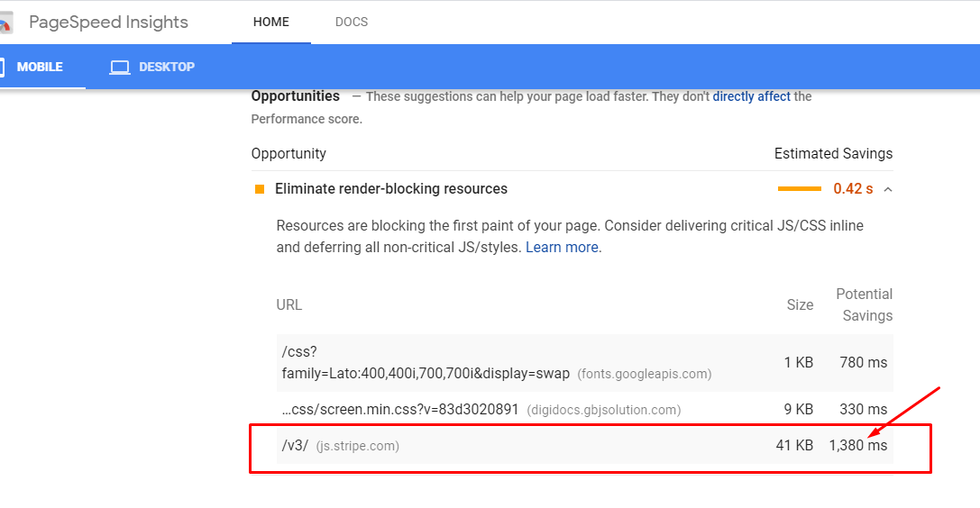Open the 'directly affect' link
The image size is (980, 508).
(751, 96)
